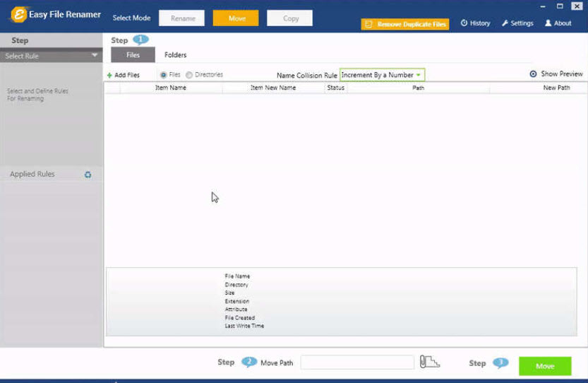
Task: Click the Item Name column header
Action: point(171,88)
